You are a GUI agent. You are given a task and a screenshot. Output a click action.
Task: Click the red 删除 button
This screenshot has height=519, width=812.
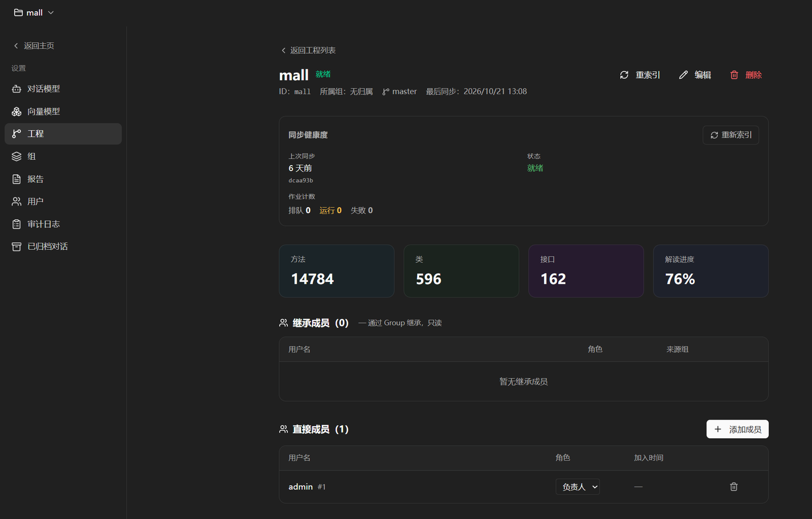[746, 75]
